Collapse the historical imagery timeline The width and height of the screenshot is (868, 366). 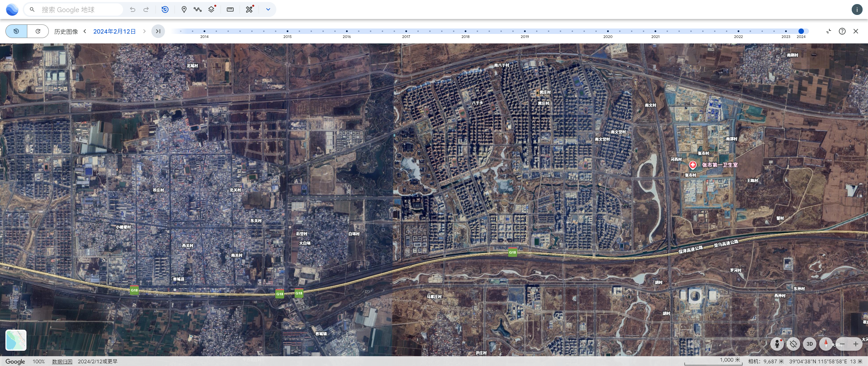(828, 31)
